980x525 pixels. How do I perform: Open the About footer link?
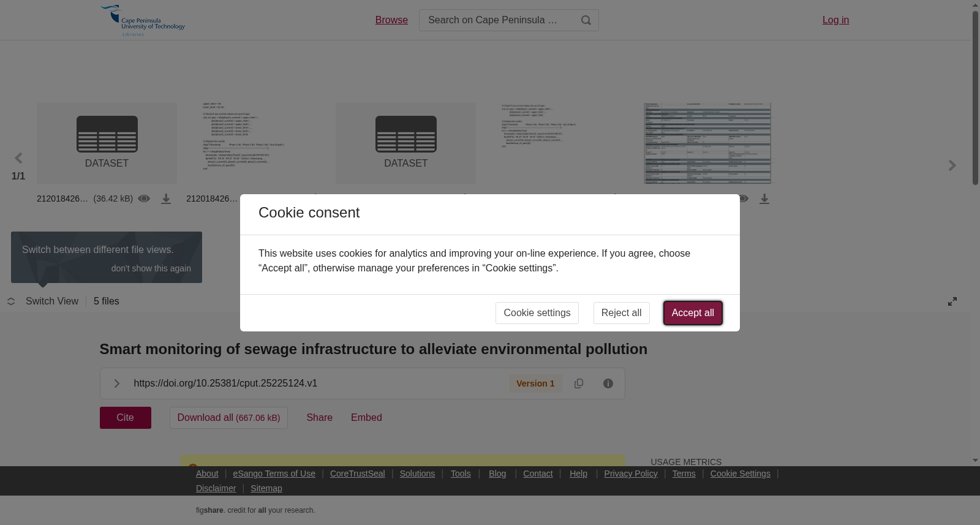pyautogui.click(x=207, y=474)
